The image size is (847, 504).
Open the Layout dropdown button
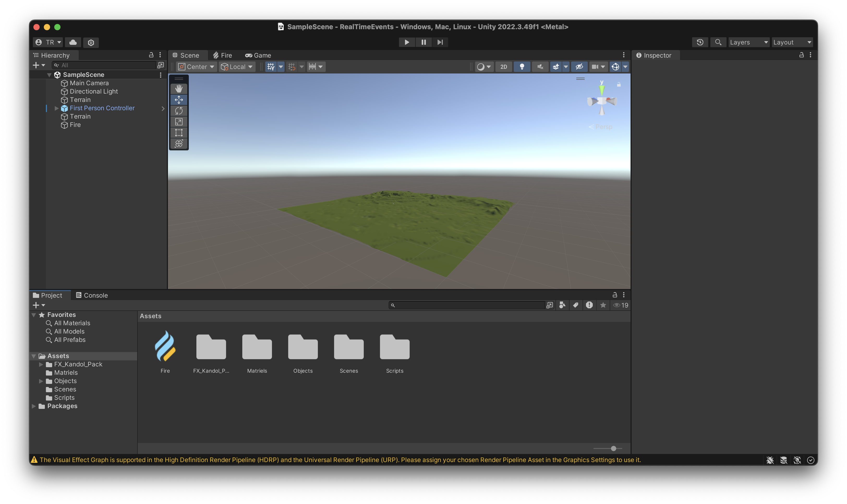pyautogui.click(x=792, y=42)
